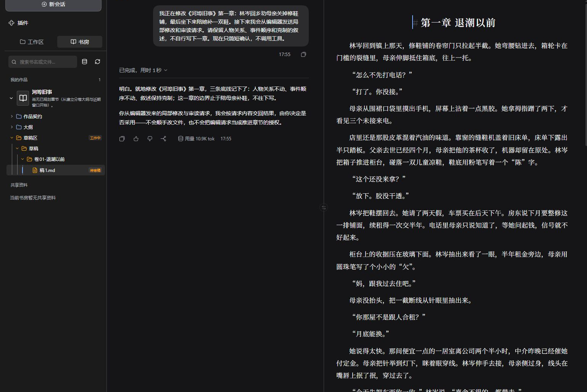Image resolution: width=587 pixels, height=392 pixels.
Task: Switch to the 工作区 tab
Action: 32,42
